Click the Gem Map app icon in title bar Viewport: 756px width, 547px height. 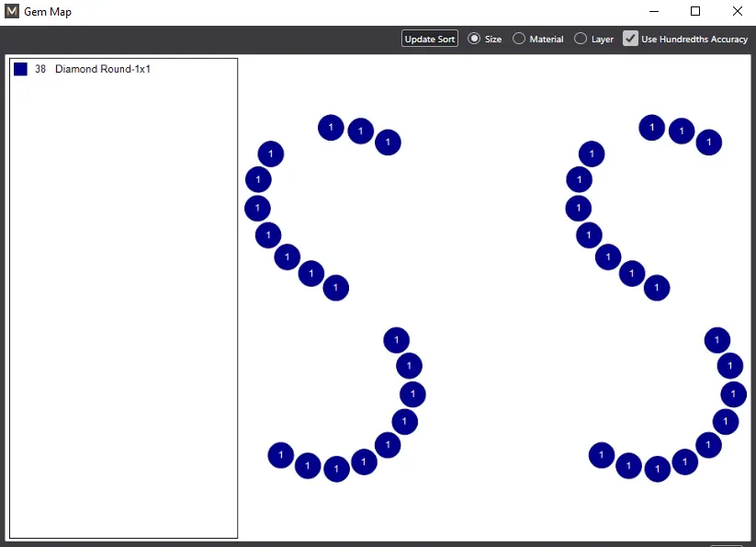[12, 12]
